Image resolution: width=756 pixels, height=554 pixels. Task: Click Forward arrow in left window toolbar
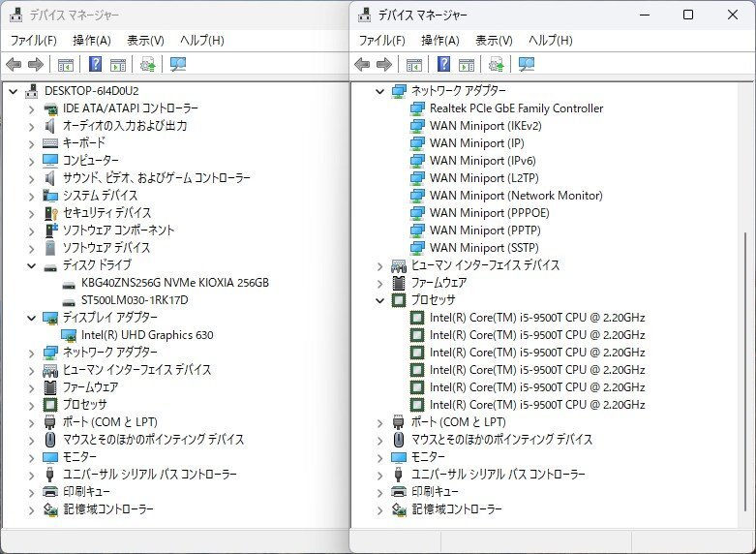click(x=36, y=64)
